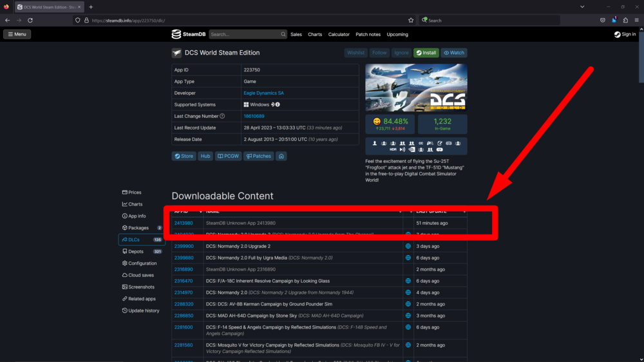Reload the page with refresh icon
Viewport: 644px width, 362px height.
pos(30,20)
